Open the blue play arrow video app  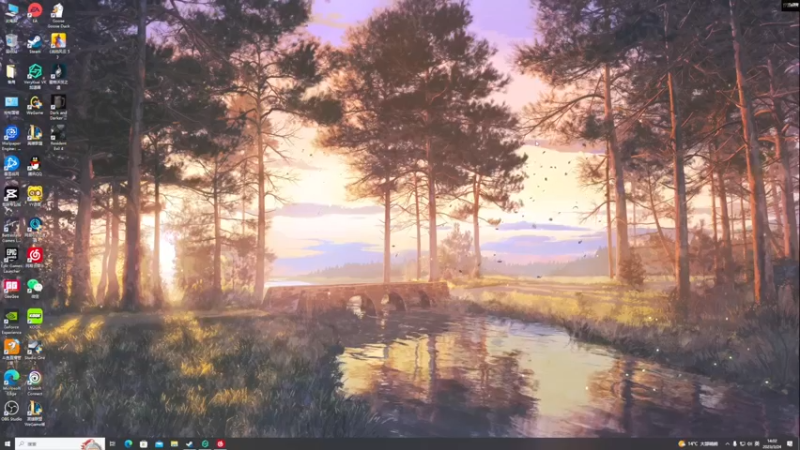tap(11, 166)
